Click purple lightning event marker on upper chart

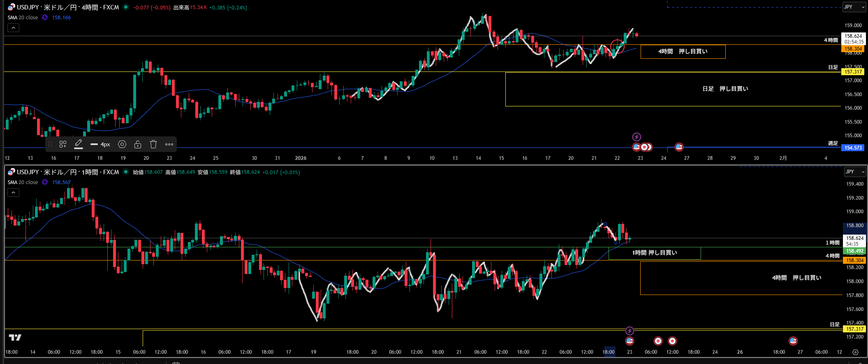[x=637, y=137]
